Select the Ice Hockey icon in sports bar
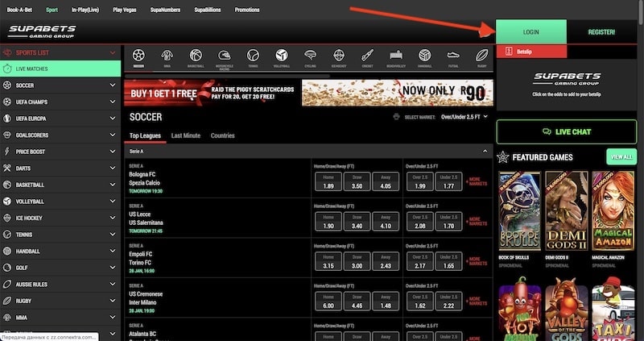644x341 pixels. click(339, 55)
